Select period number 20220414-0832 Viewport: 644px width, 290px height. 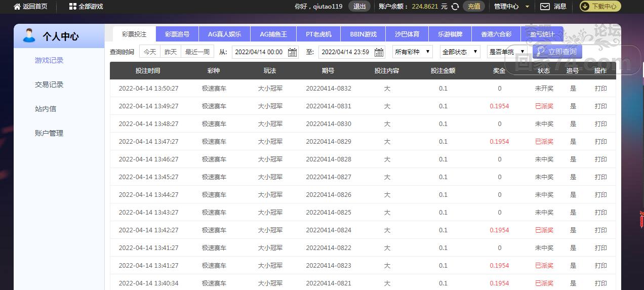[329, 89]
